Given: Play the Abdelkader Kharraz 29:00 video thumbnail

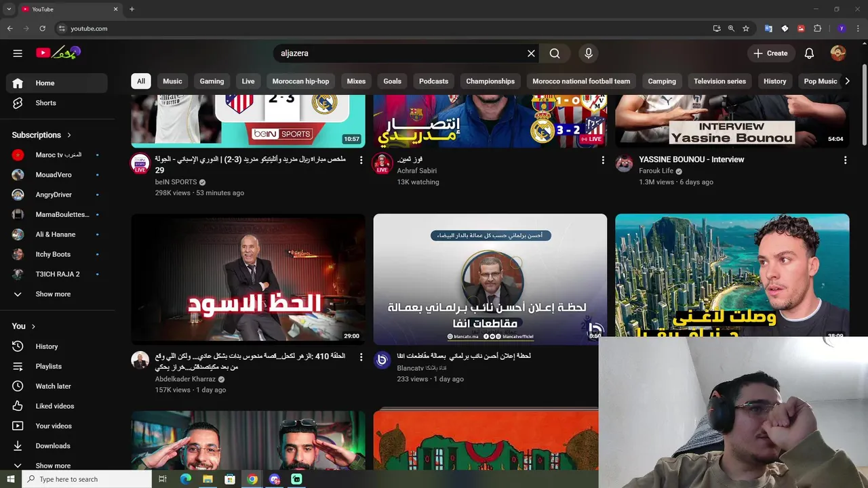Looking at the screenshot, I should tap(248, 279).
